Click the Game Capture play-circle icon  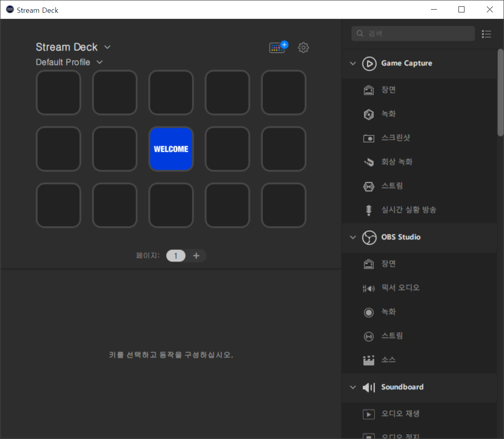coord(369,64)
